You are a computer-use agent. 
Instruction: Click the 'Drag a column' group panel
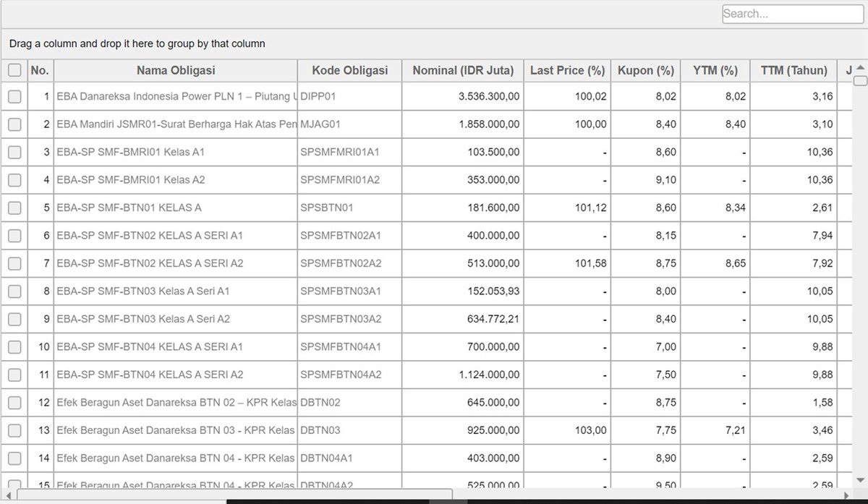tap(434, 43)
